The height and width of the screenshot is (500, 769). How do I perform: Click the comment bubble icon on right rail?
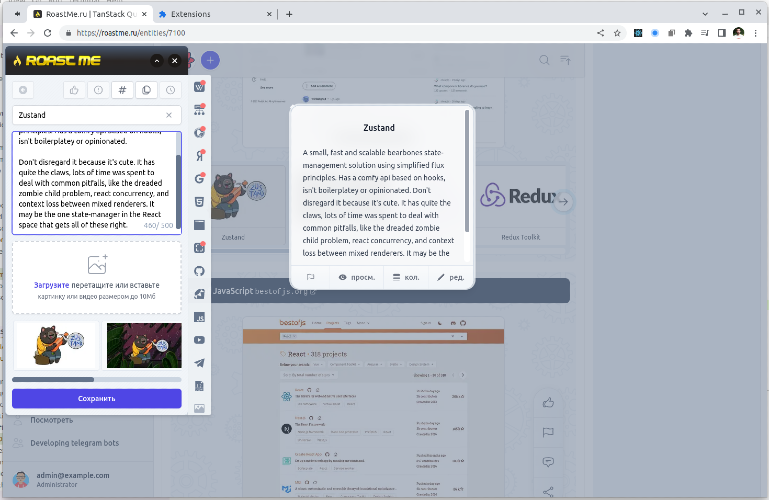click(x=548, y=462)
